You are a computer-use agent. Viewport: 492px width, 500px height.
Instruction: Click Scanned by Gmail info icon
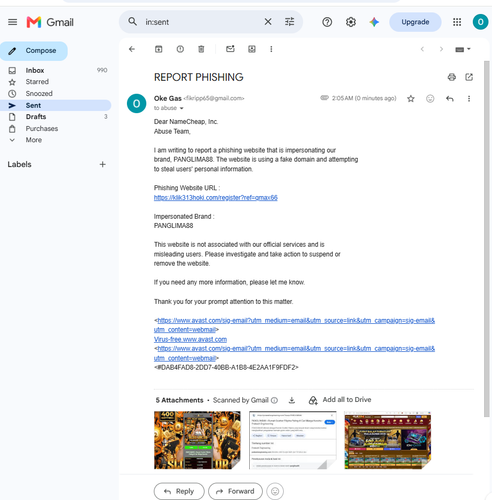(274, 400)
